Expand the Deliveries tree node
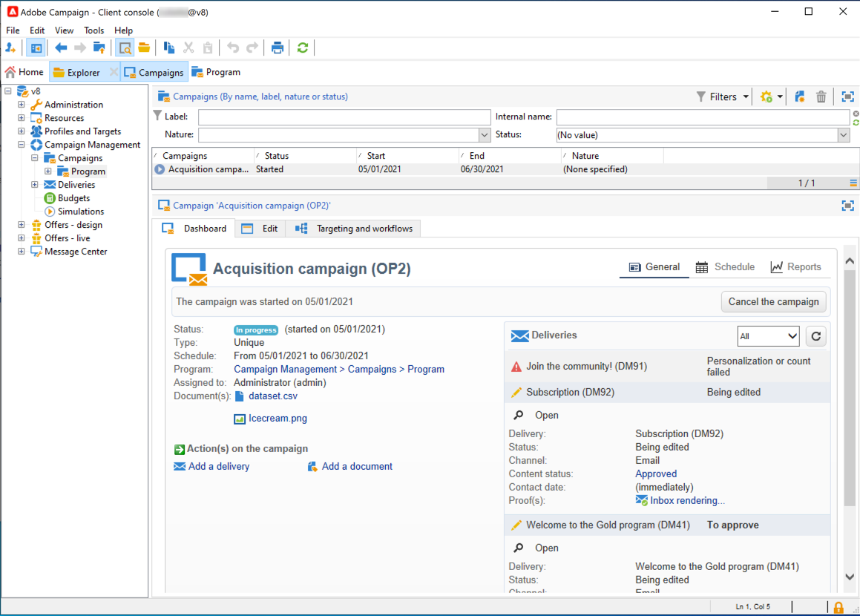The image size is (860, 616). pyautogui.click(x=35, y=184)
